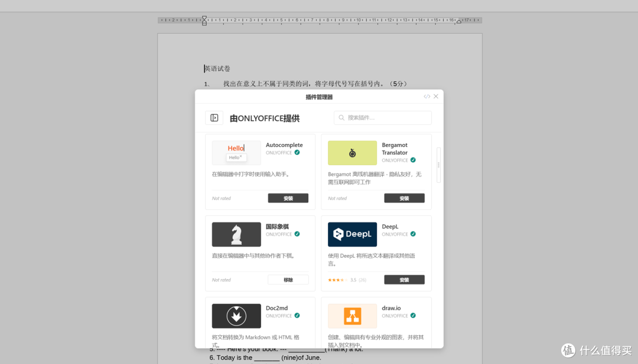Click the ruler right indent marker
The image size is (638, 364).
point(458,21)
